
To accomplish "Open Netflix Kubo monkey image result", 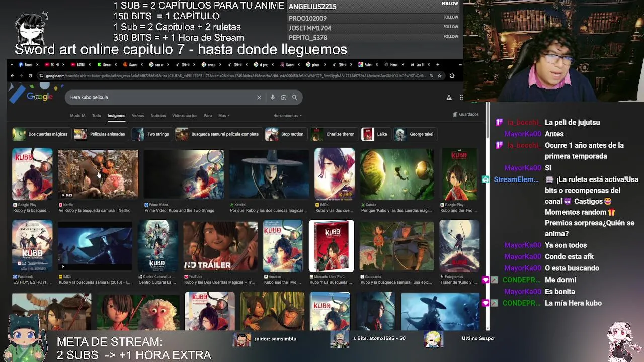I will [98, 174].
